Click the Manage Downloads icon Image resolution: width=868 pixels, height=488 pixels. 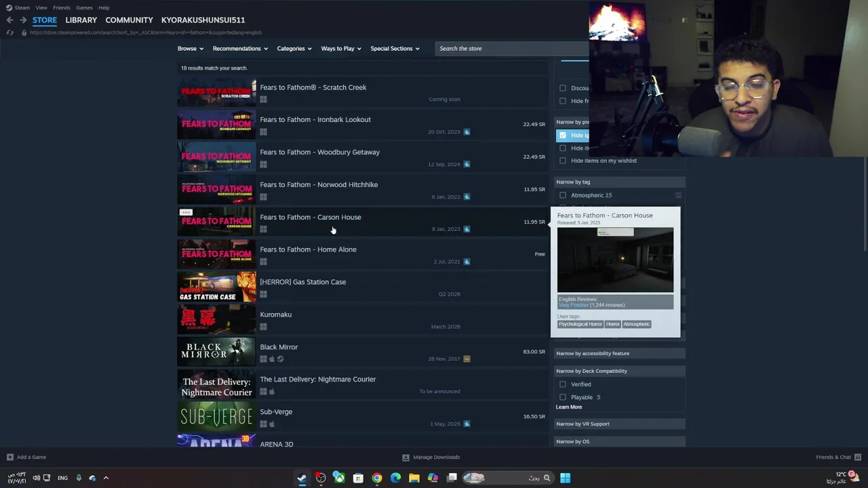[x=406, y=457]
